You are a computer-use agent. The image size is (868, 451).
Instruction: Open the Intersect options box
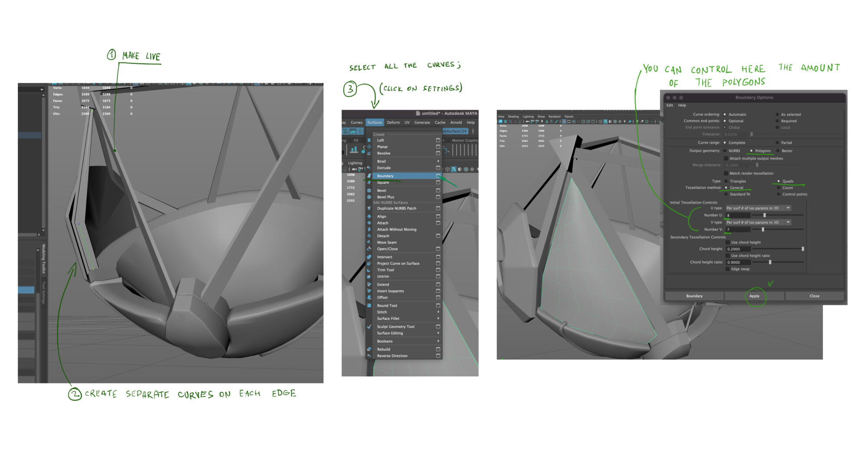[438, 257]
